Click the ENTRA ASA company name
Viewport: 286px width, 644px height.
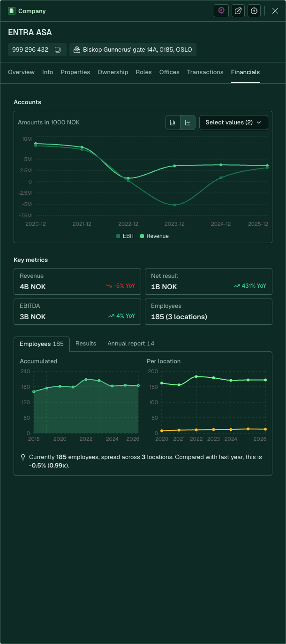click(30, 32)
